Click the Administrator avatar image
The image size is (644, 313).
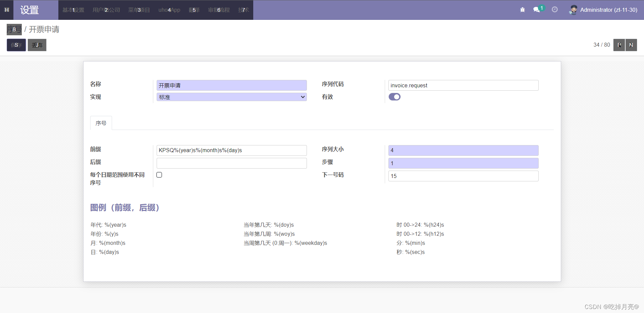[573, 10]
